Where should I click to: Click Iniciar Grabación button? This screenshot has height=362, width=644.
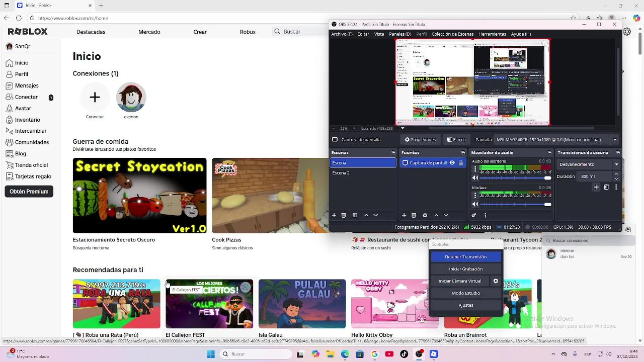[x=466, y=269]
